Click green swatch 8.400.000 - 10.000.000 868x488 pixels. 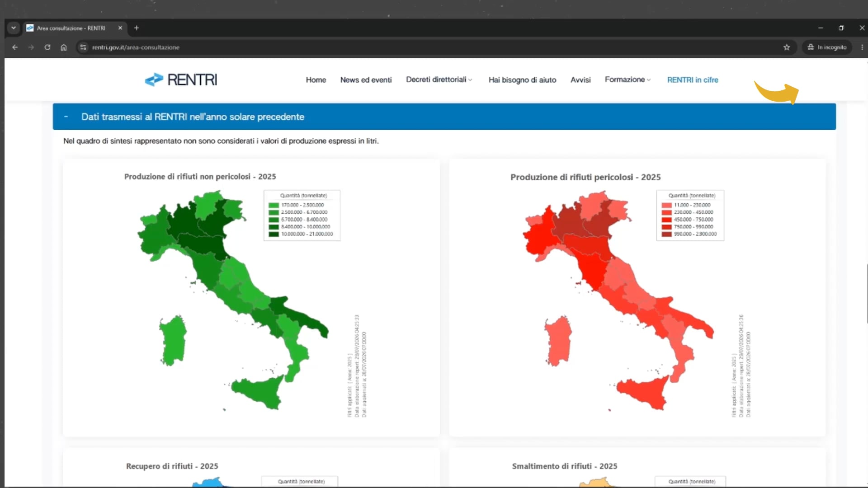pos(274,227)
